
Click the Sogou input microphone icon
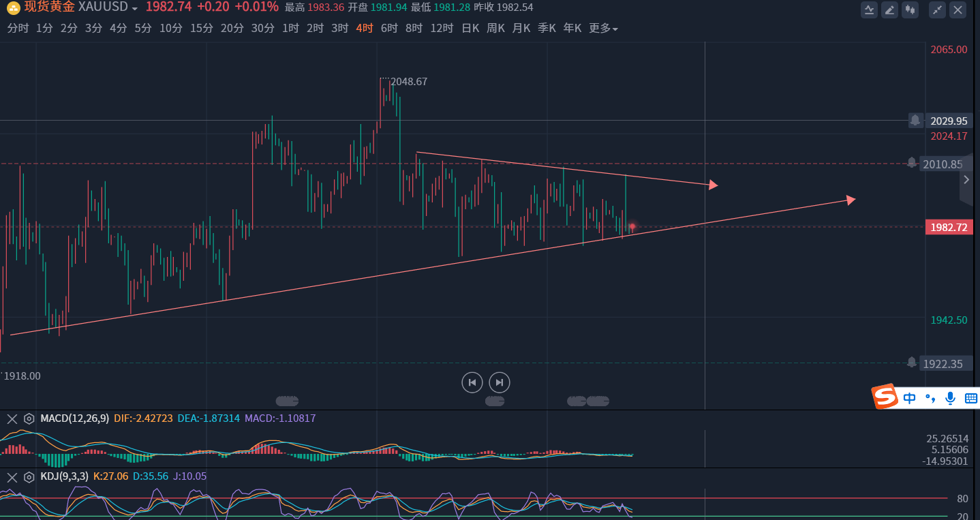951,398
